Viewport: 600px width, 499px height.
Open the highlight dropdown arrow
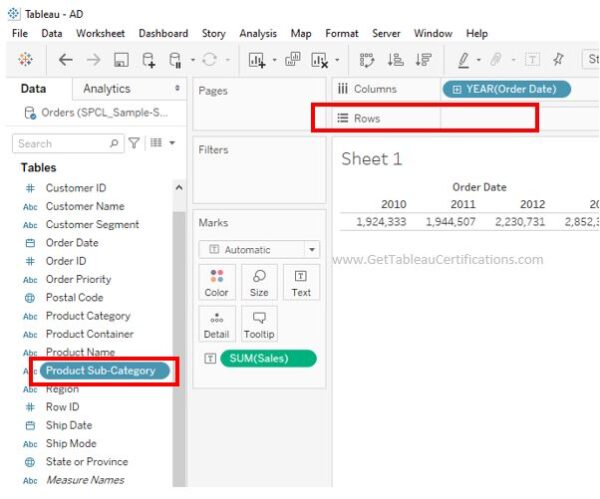pyautogui.click(x=479, y=60)
